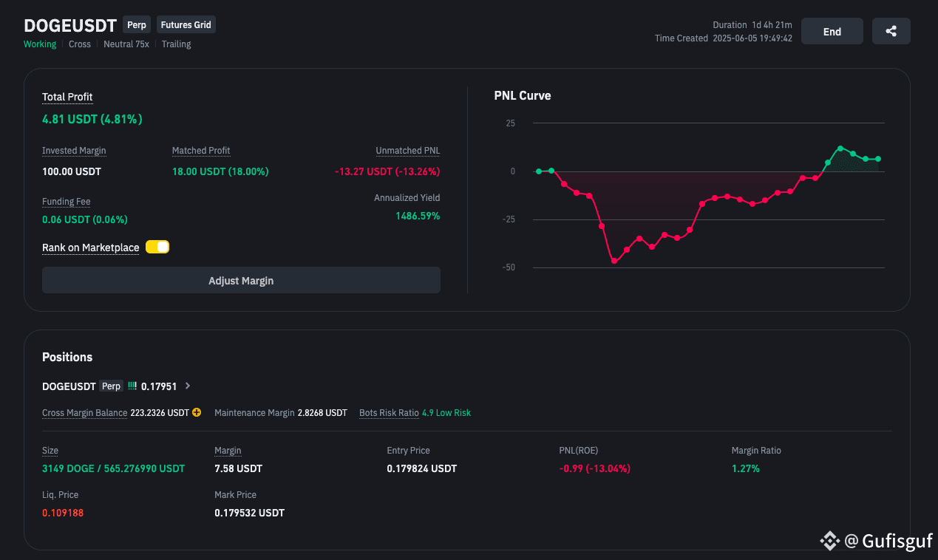This screenshot has height=560, width=938.
Task: Click the share icon button
Action: click(891, 32)
